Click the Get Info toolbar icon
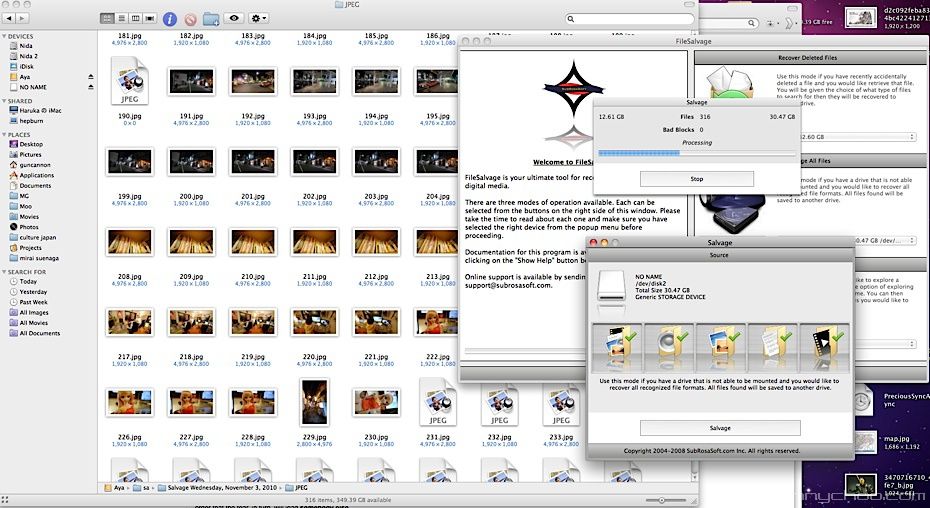930x508 pixels. 169,18
